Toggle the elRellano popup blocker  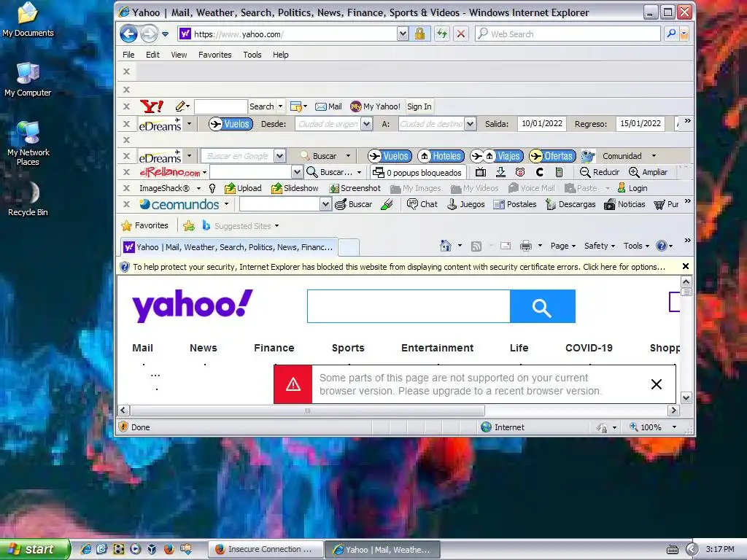417,172
